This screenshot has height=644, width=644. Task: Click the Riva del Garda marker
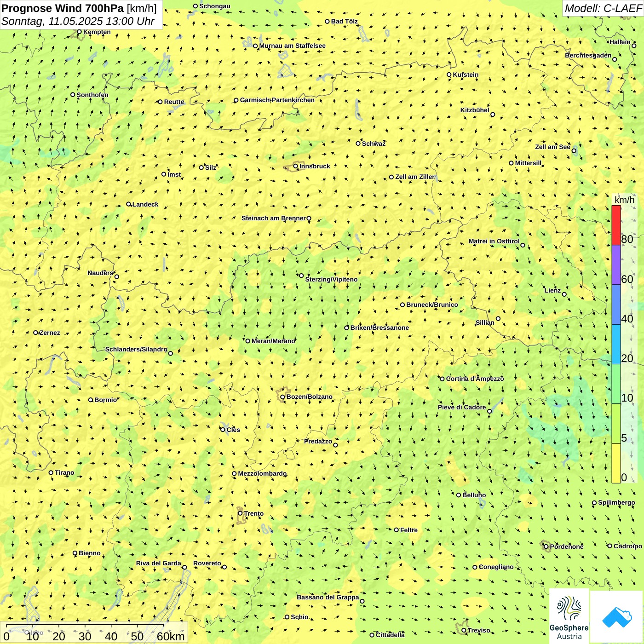184,567
